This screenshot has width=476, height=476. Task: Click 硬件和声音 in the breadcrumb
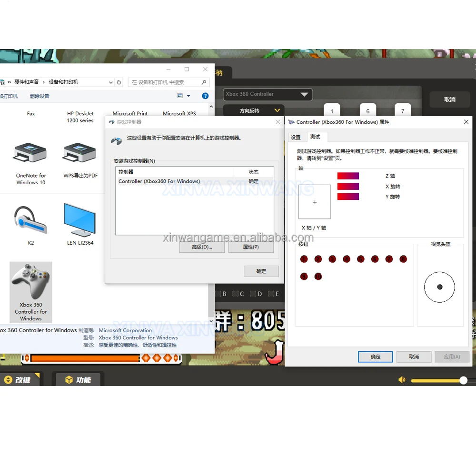point(26,82)
